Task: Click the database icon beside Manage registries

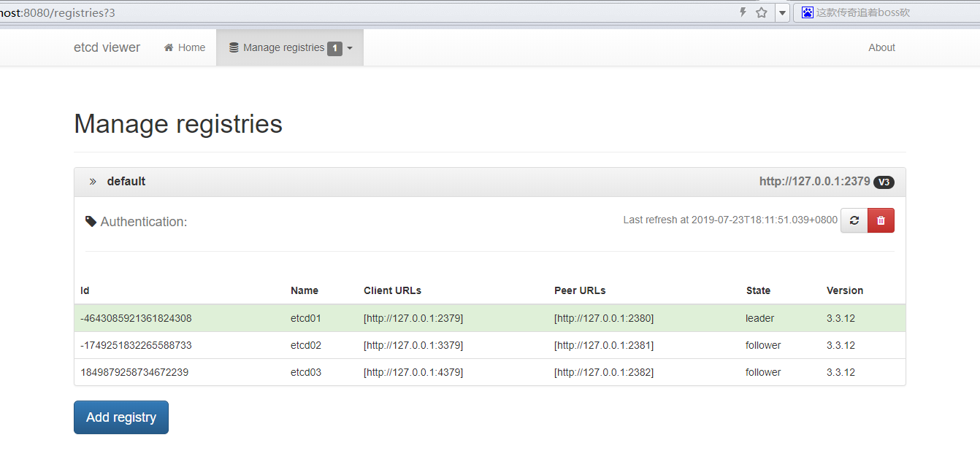Action: (x=234, y=47)
